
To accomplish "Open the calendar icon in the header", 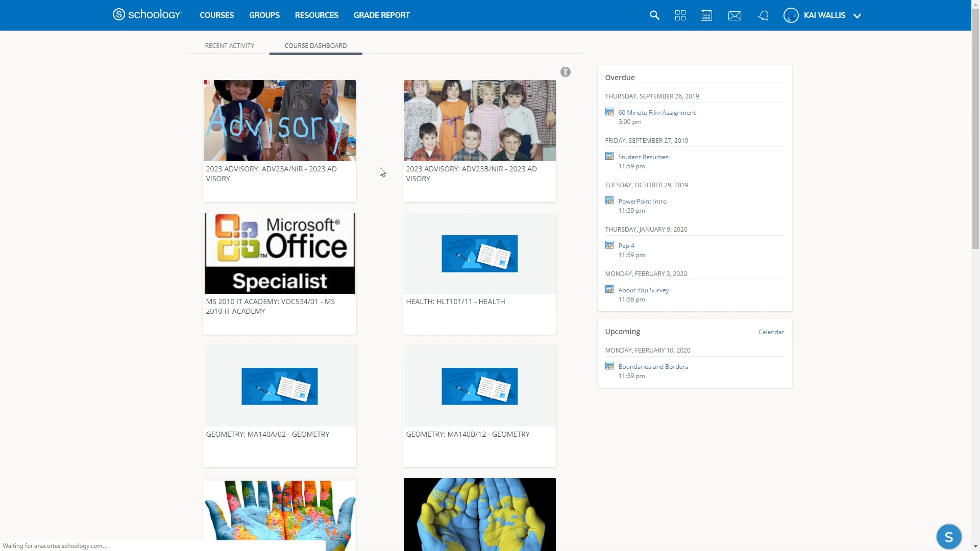I will pos(706,15).
